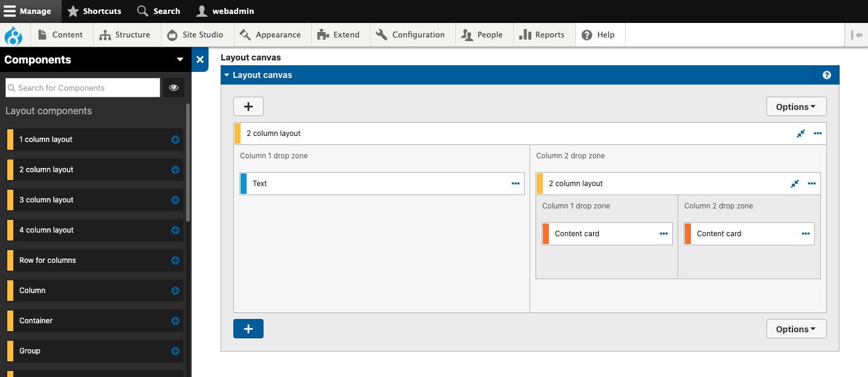Open the Components panel dropdown arrow
The width and height of the screenshot is (868, 377).
click(x=180, y=60)
